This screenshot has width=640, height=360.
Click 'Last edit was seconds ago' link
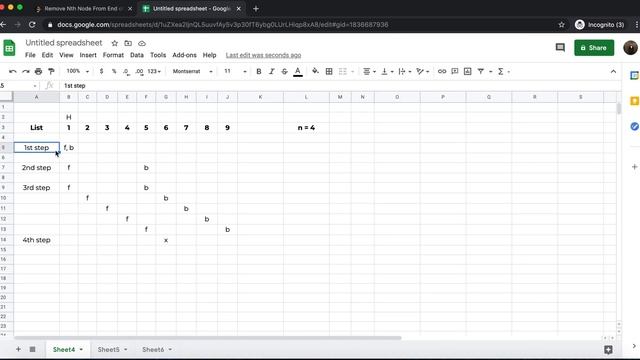[x=263, y=55]
